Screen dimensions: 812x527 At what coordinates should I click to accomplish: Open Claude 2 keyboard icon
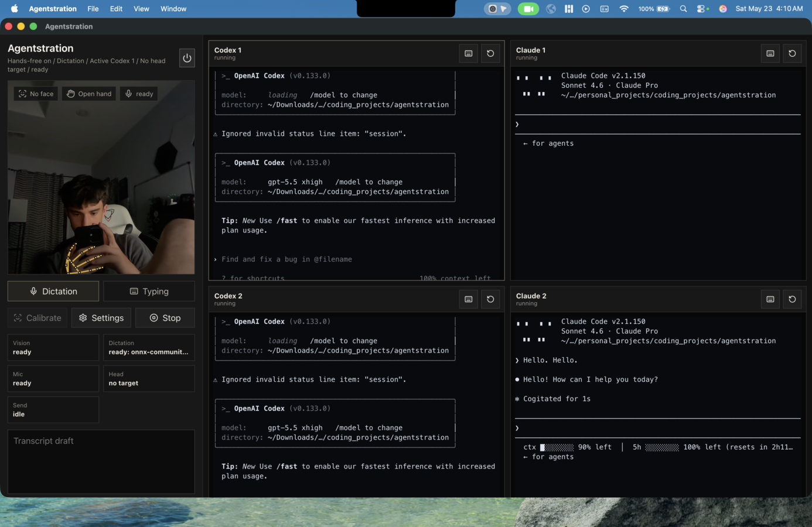pyautogui.click(x=770, y=299)
